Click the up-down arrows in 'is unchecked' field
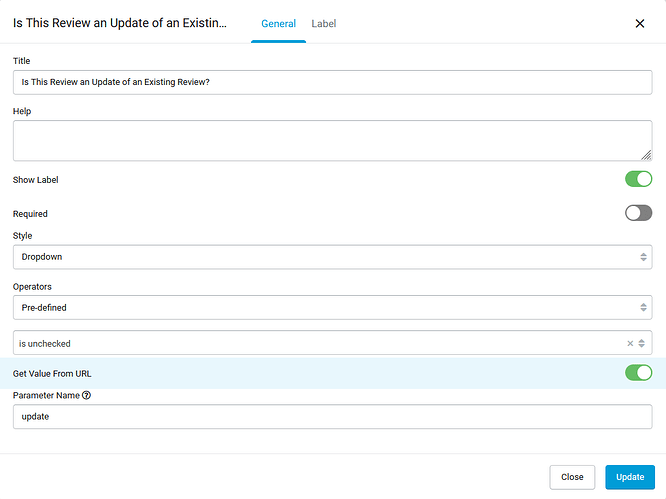This screenshot has height=499, width=666. pos(642,343)
